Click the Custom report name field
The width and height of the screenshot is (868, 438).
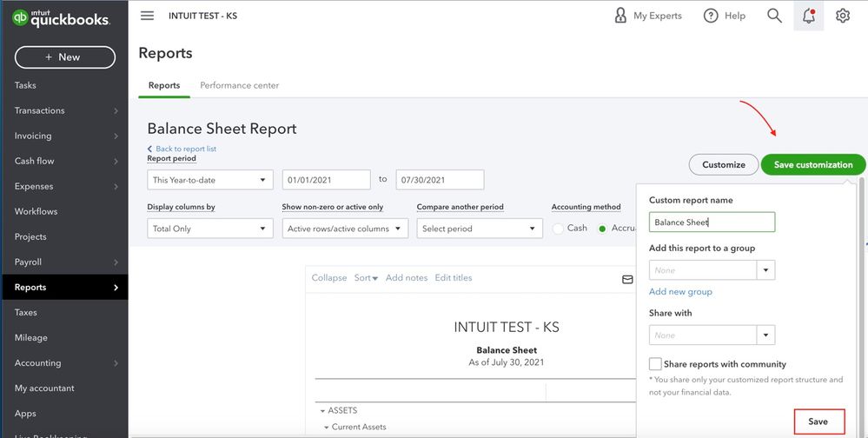click(712, 222)
